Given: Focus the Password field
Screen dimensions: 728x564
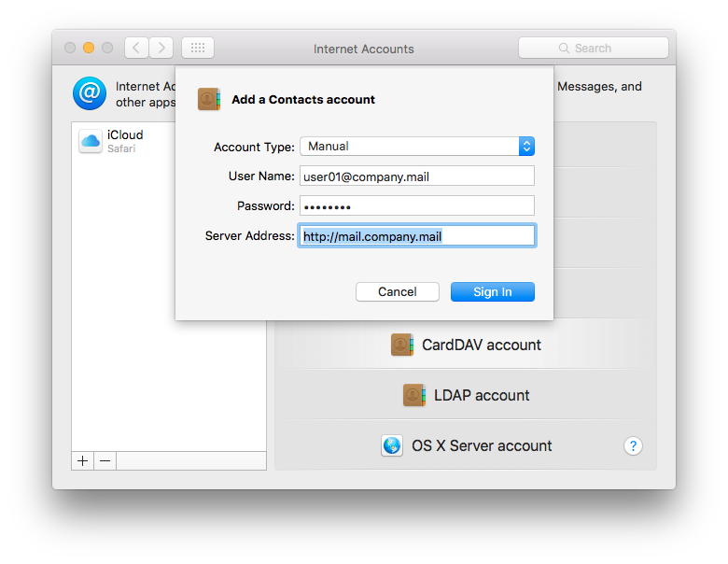Looking at the screenshot, I should (x=416, y=205).
